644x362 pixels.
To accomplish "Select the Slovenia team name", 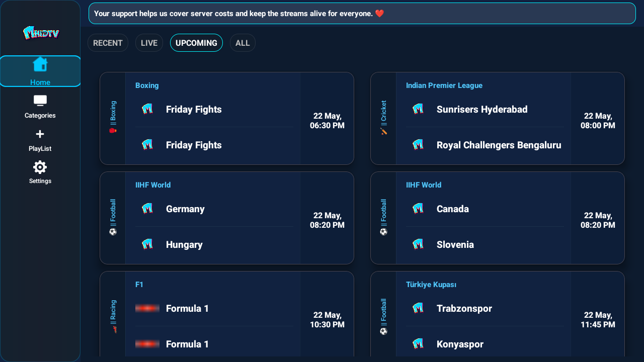I will click(455, 244).
